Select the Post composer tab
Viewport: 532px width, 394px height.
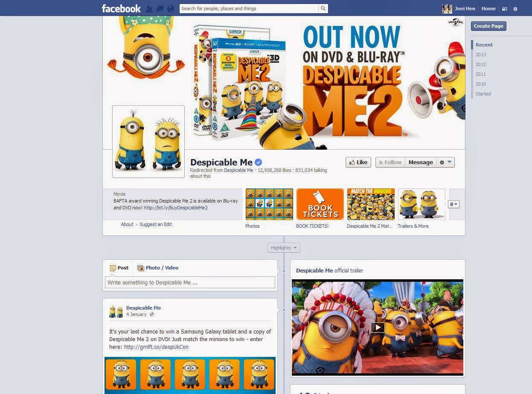click(x=119, y=268)
